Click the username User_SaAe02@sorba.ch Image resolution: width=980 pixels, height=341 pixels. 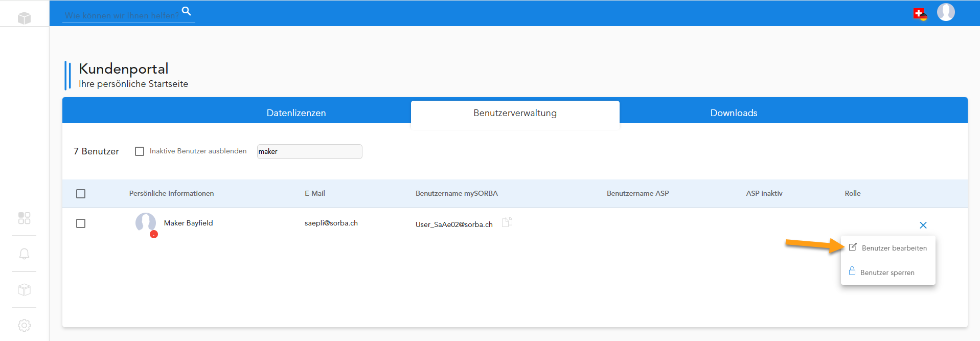[x=454, y=224]
